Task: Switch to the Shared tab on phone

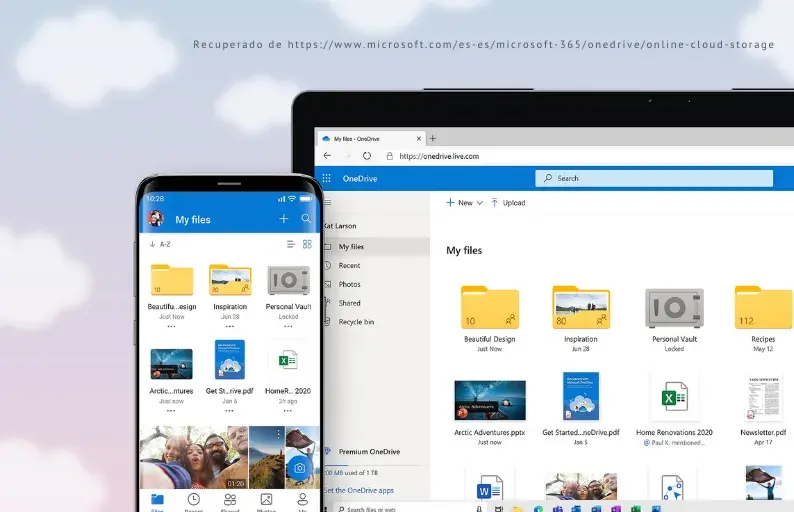Action: (230, 502)
